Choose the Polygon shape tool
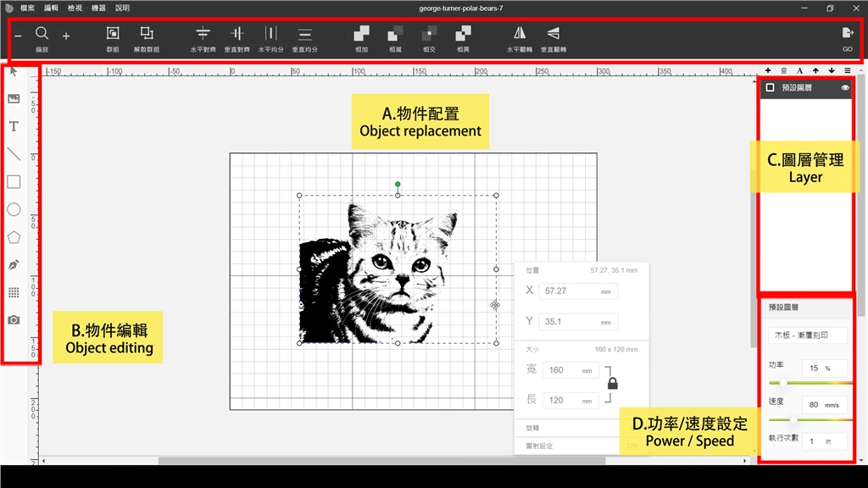This screenshot has height=488, width=868. 14,237
